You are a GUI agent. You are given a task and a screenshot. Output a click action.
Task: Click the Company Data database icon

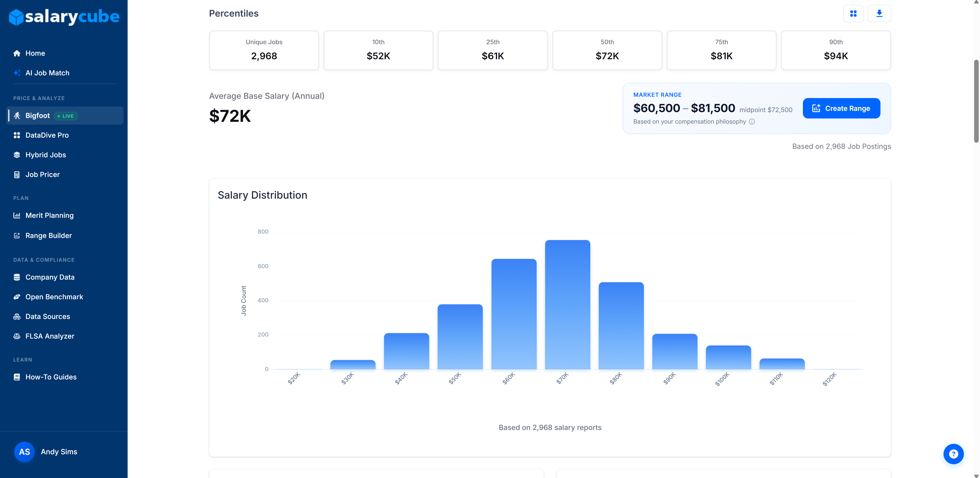click(17, 277)
